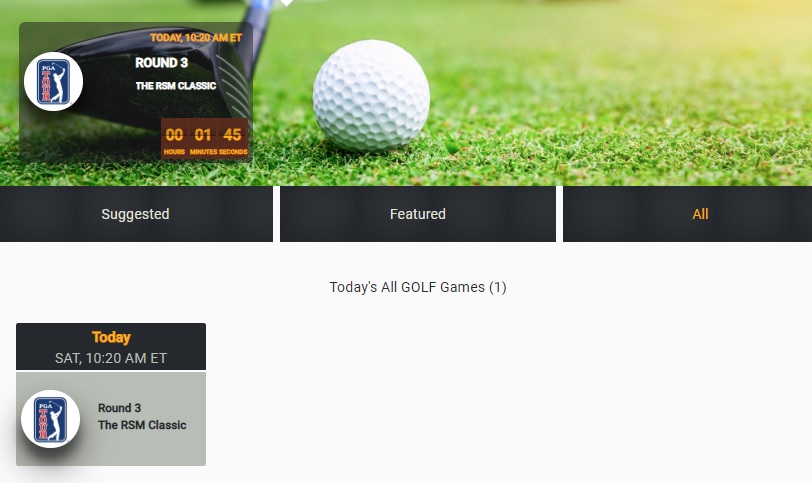Screen dimensions: 812x483
Task: Click THE RSM CLASSIC banner text
Action: [176, 86]
